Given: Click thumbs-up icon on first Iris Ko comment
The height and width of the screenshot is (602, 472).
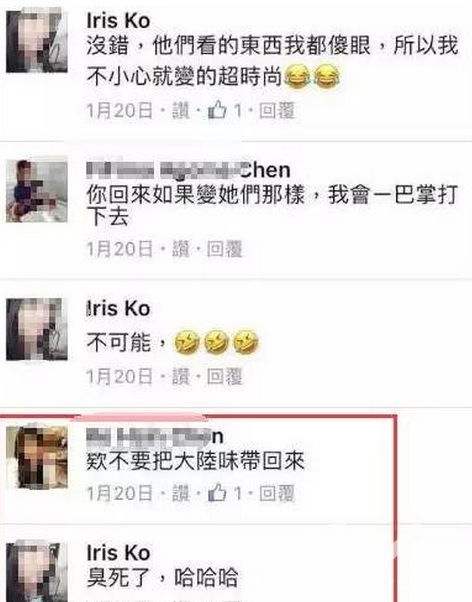Looking at the screenshot, I should [x=217, y=111].
